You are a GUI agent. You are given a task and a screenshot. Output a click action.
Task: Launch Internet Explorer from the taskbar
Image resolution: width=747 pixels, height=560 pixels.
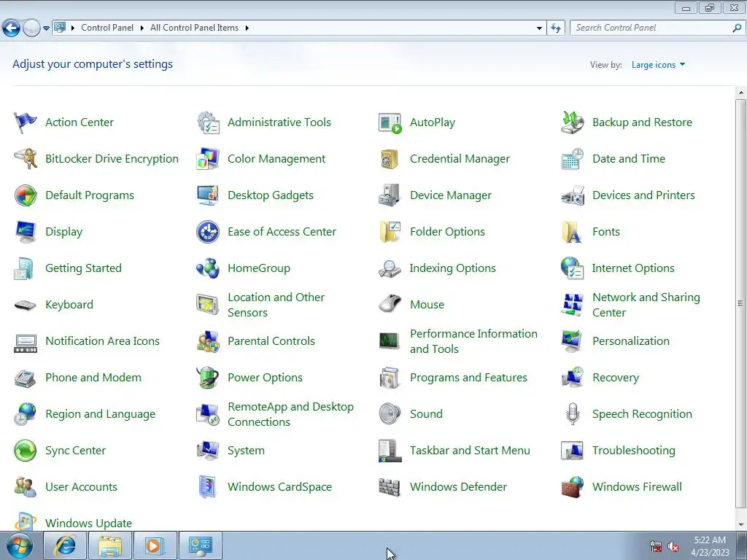65,545
